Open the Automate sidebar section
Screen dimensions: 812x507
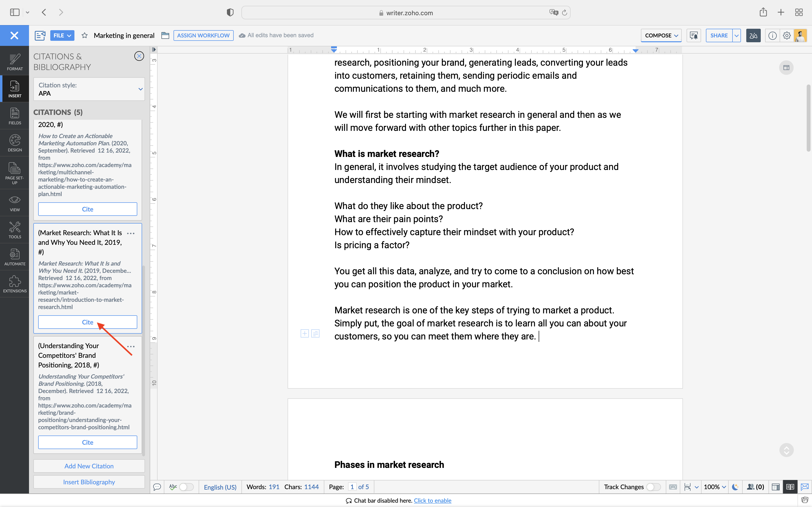pos(14,257)
